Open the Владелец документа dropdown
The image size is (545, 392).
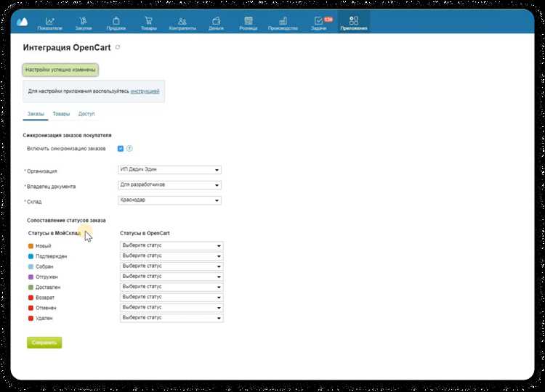pyautogui.click(x=169, y=185)
